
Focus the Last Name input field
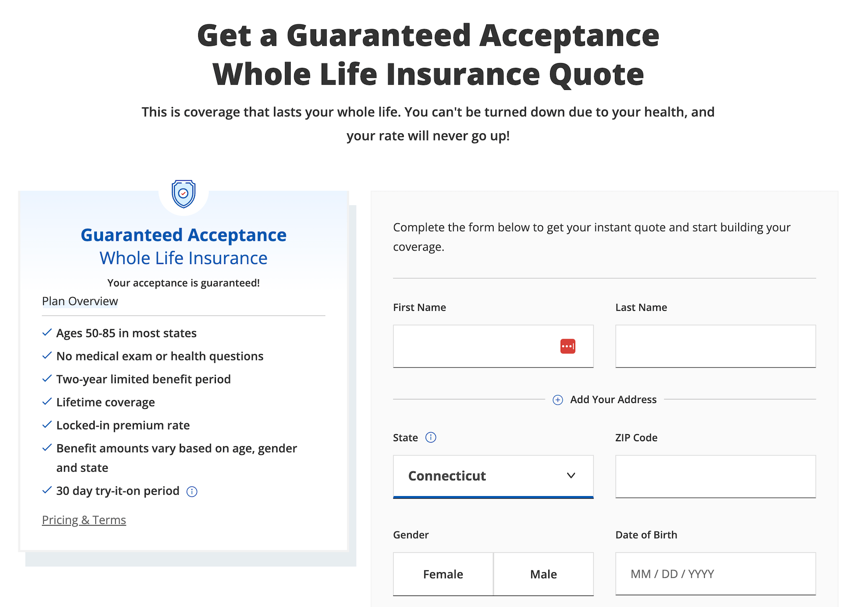pyautogui.click(x=715, y=346)
